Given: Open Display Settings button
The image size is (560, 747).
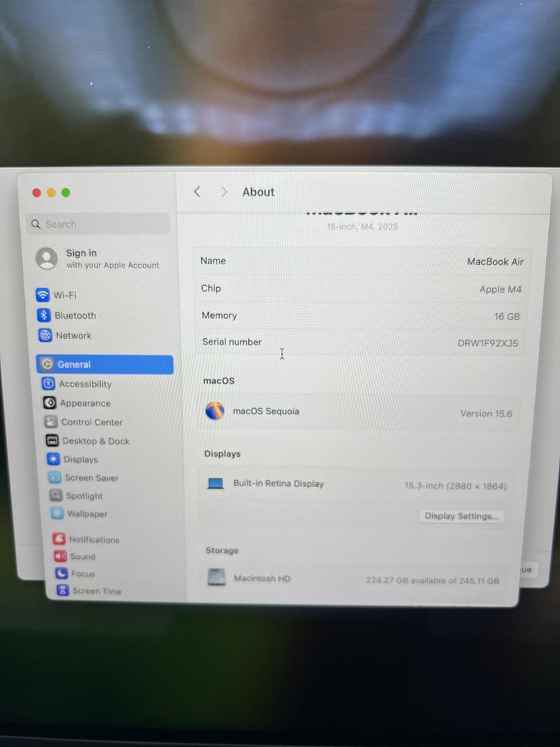Looking at the screenshot, I should 461,516.
